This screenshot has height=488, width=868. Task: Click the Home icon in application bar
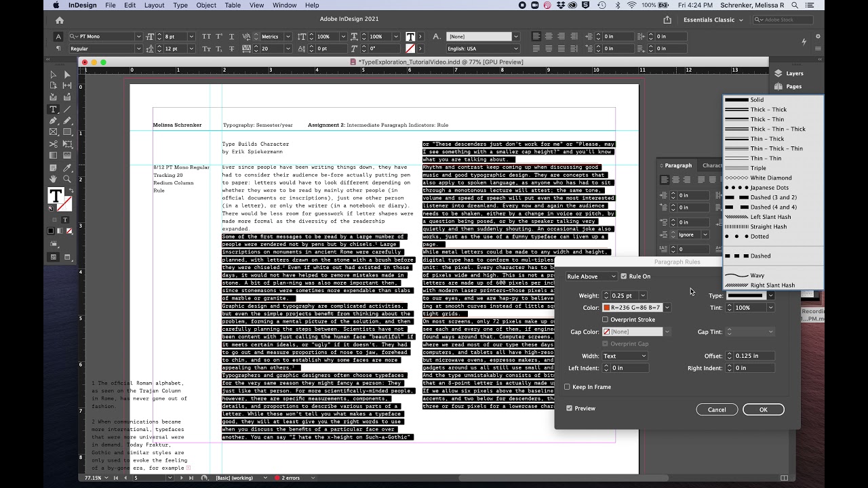pos(60,20)
